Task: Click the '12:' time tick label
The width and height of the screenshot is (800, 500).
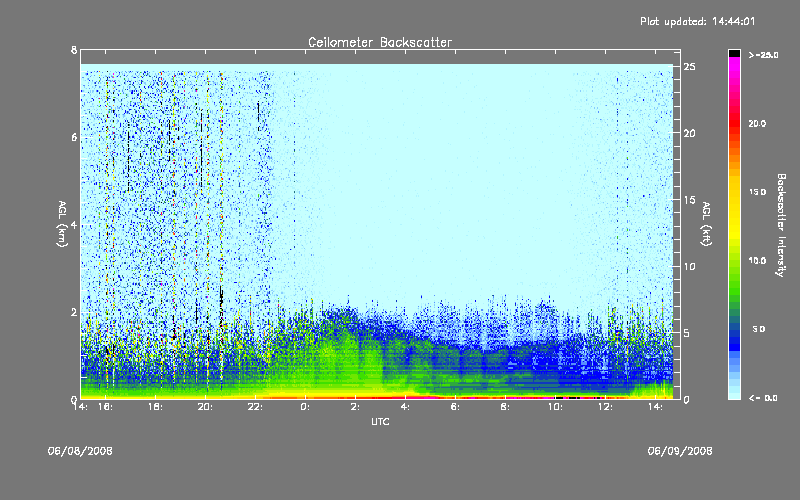Action: (606, 407)
